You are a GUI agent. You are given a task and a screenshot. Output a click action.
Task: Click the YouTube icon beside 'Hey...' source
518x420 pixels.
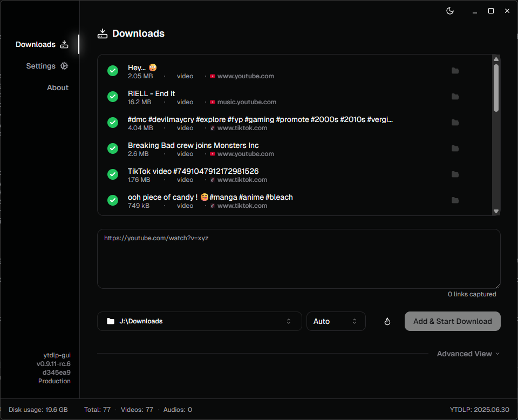tap(213, 76)
